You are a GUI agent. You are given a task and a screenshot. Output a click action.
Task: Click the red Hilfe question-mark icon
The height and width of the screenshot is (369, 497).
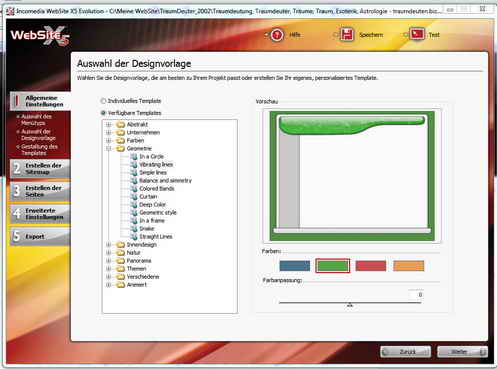point(277,35)
